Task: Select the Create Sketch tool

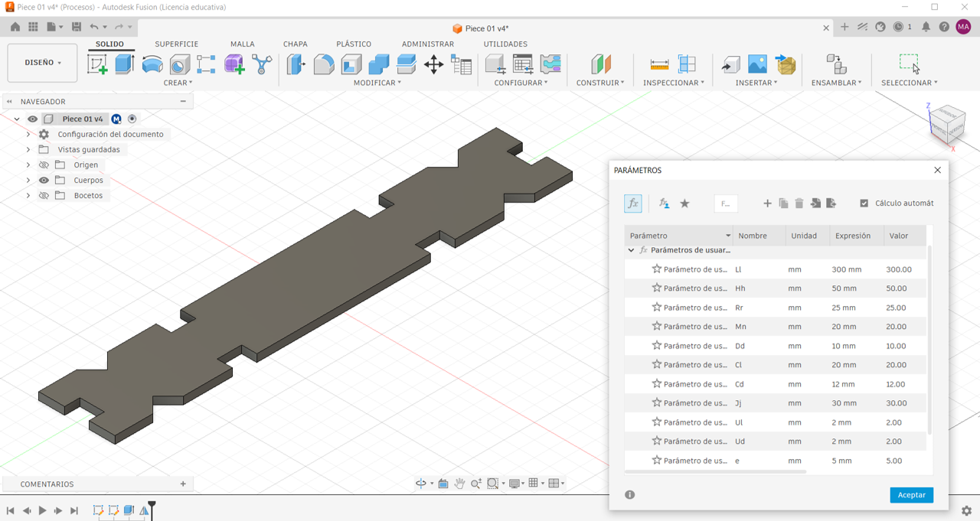Action: coord(97,64)
